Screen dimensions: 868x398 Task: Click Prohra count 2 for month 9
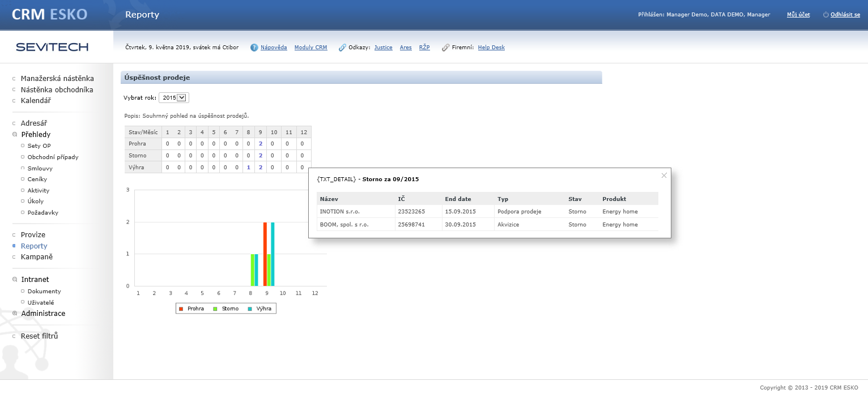[x=261, y=144]
